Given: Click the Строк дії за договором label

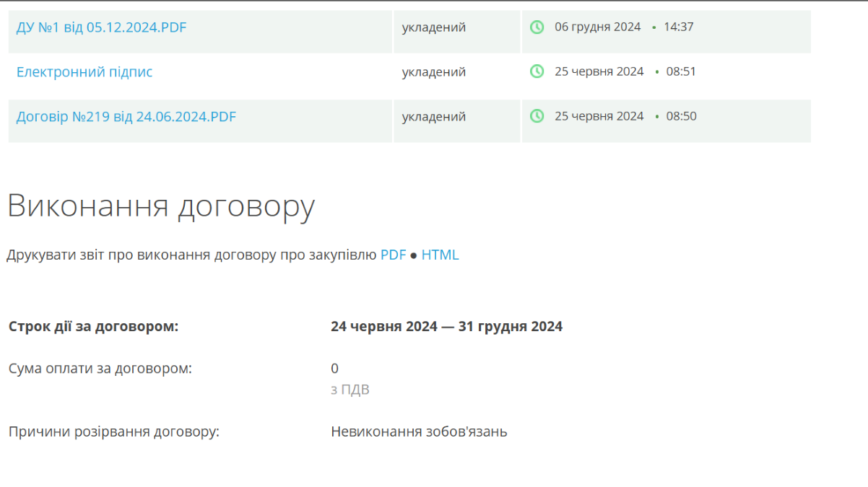Looking at the screenshot, I should point(93,327).
